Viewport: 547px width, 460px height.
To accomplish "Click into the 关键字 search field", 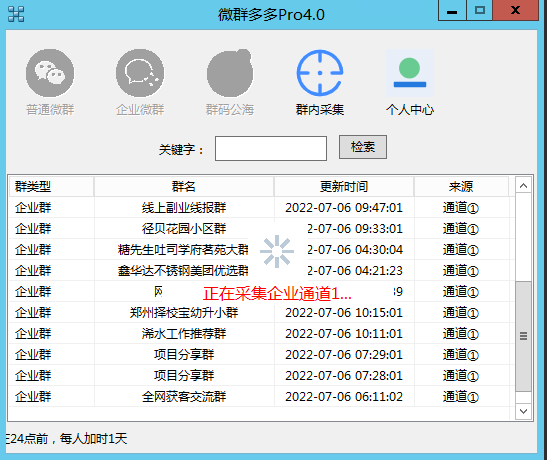I will point(271,149).
